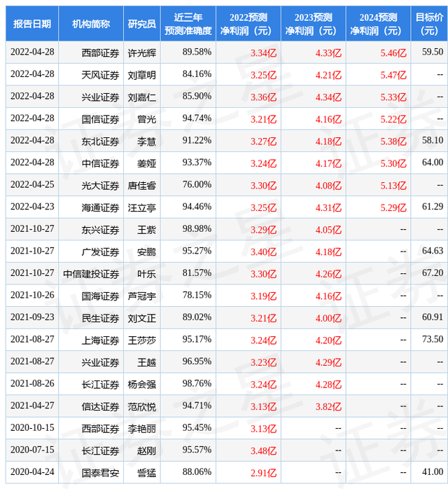The image size is (448, 489).
Task: Click target price 58.10
Action: click(x=433, y=140)
